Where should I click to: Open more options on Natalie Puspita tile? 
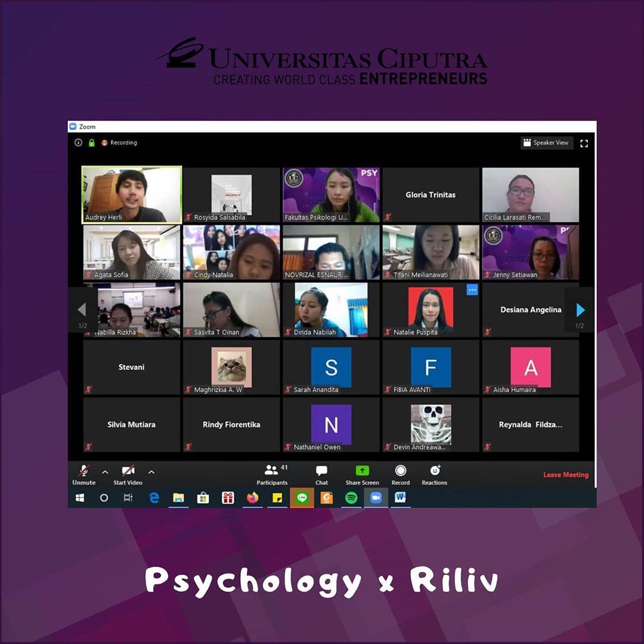(472, 290)
